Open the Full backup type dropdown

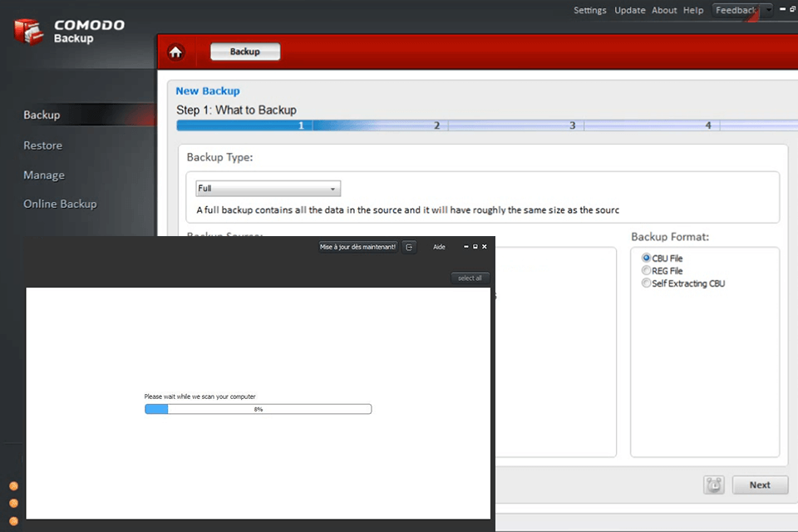pyautogui.click(x=267, y=188)
